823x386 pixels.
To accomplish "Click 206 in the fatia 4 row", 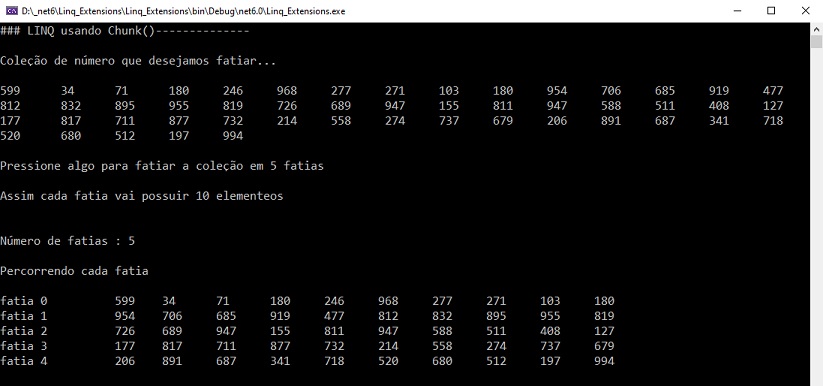I will tap(125, 361).
